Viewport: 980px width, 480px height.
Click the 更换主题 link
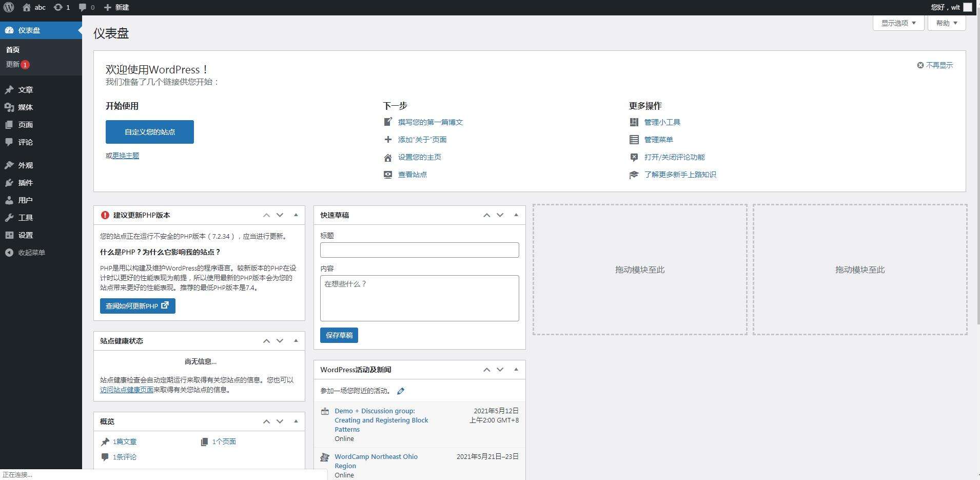point(126,156)
